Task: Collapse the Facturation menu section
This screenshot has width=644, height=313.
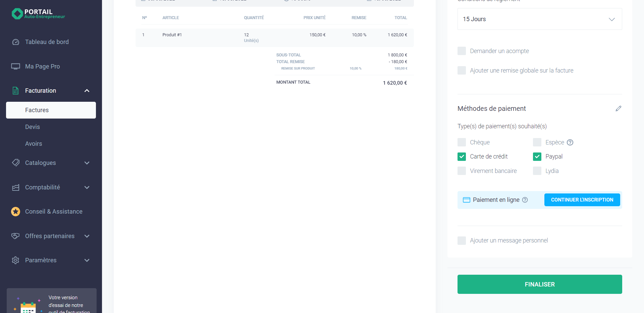Action: tap(87, 91)
